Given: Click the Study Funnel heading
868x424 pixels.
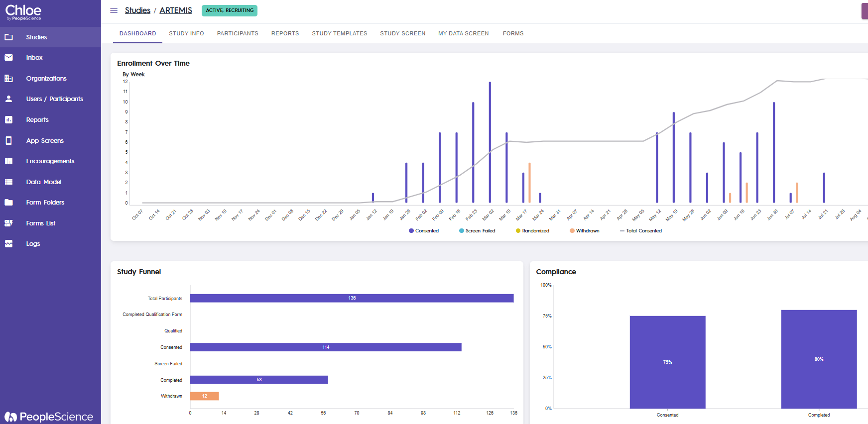Looking at the screenshot, I should pyautogui.click(x=139, y=272).
